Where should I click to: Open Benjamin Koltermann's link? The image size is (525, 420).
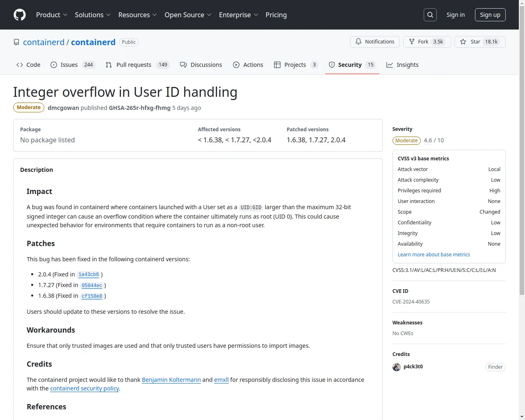coord(171,380)
